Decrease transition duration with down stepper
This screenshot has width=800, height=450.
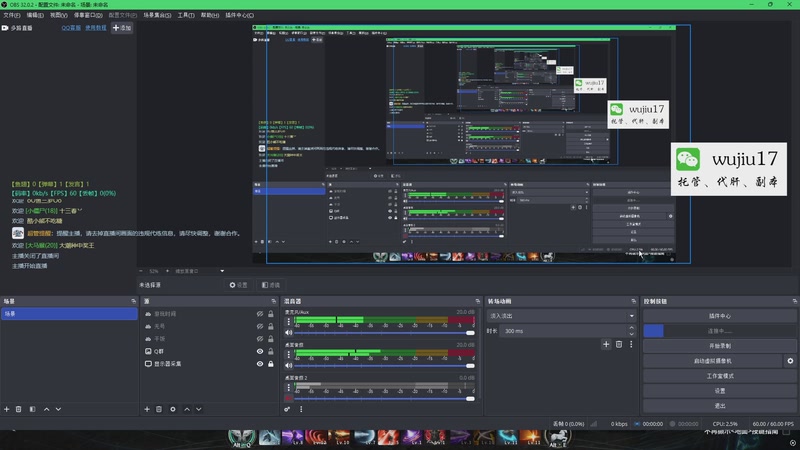(632, 334)
